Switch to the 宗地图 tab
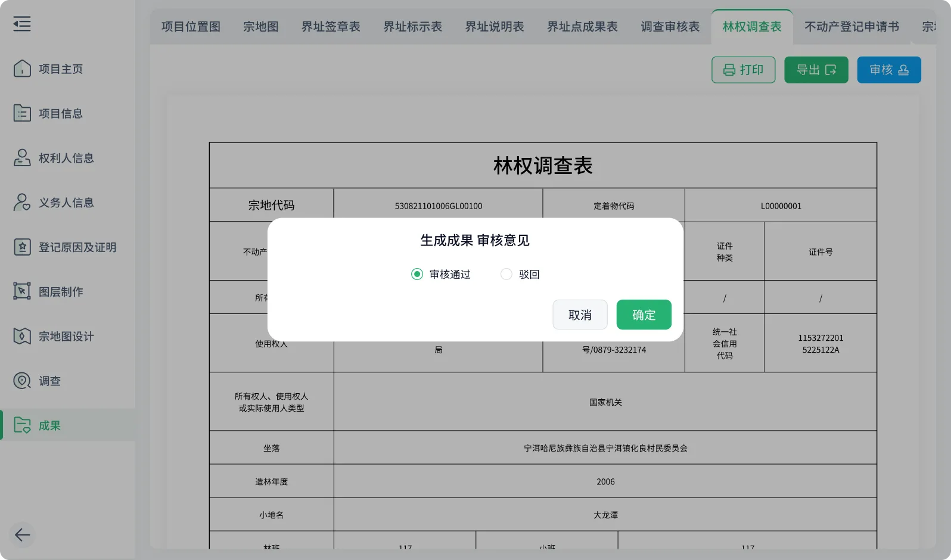Screen dimensions: 951x560 pos(261,27)
